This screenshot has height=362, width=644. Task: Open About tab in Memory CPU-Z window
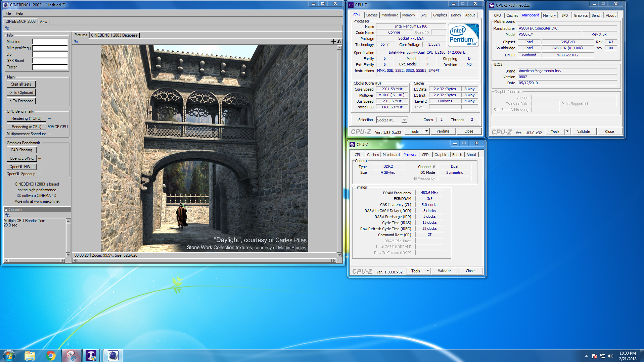point(471,155)
